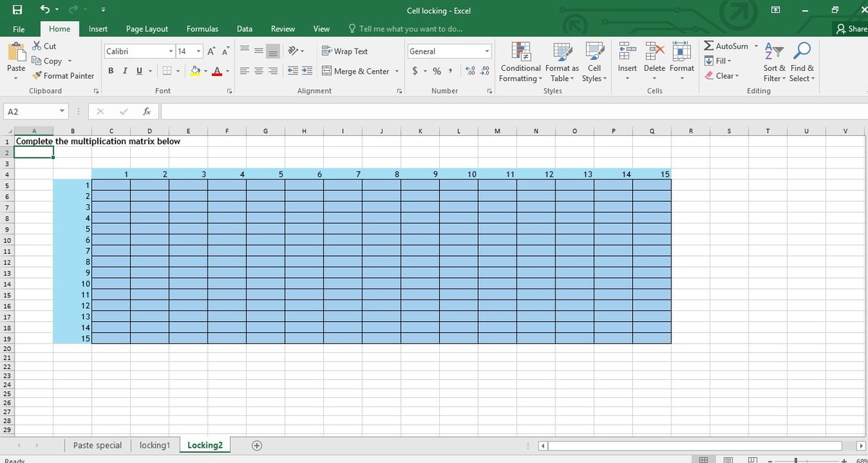The height and width of the screenshot is (463, 868).
Task: Click the Undo arrow icon
Action: pos(46,10)
